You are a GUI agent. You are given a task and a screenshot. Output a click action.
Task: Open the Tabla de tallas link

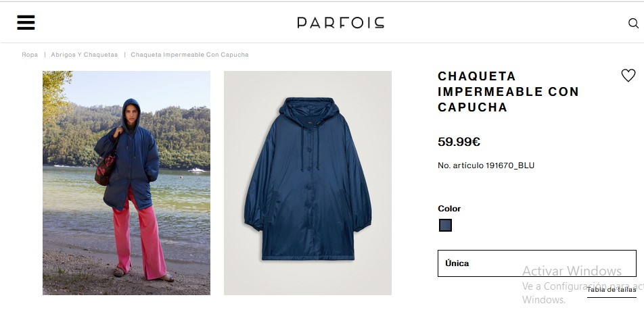tap(611, 290)
